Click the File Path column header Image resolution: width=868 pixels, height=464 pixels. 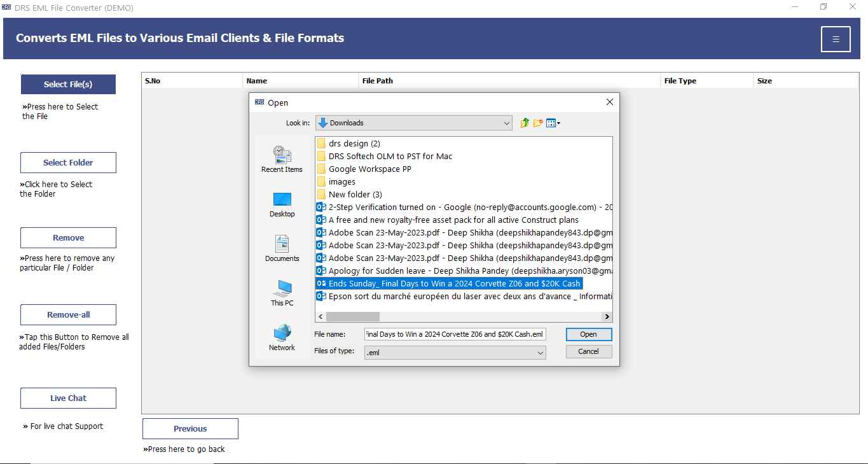pos(510,81)
